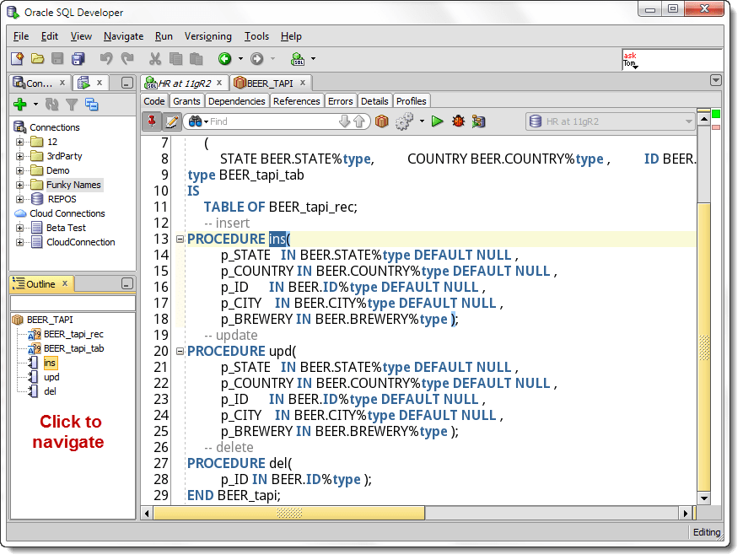Select ins in the Outline panel
The image size is (743, 560).
[51, 363]
